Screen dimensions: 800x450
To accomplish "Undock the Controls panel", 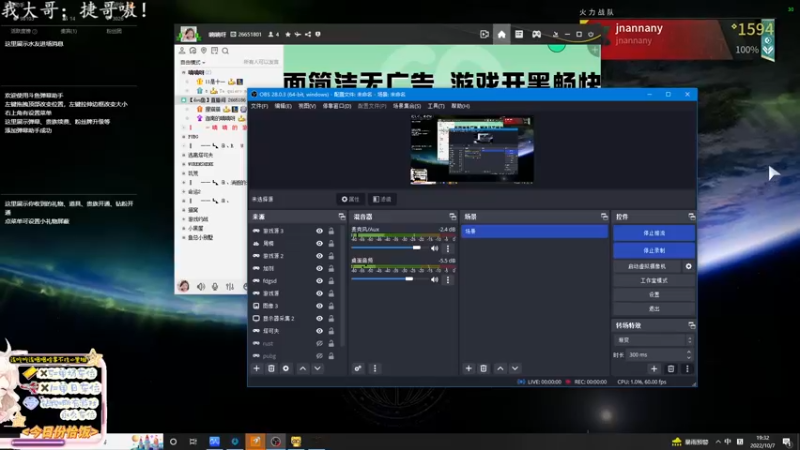I will (691, 216).
